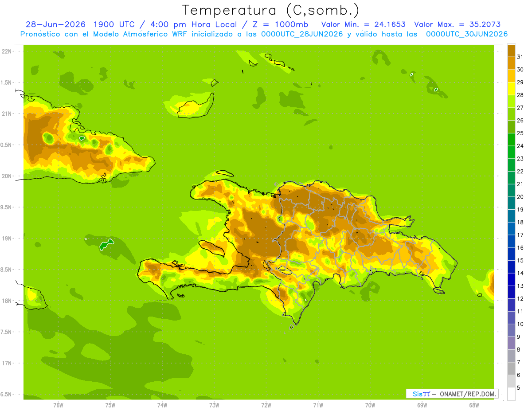Image resolution: width=532 pixels, height=411 pixels.
Task: Select the valid-until time "0000UTC_30JUN2026"
Action: (467, 34)
